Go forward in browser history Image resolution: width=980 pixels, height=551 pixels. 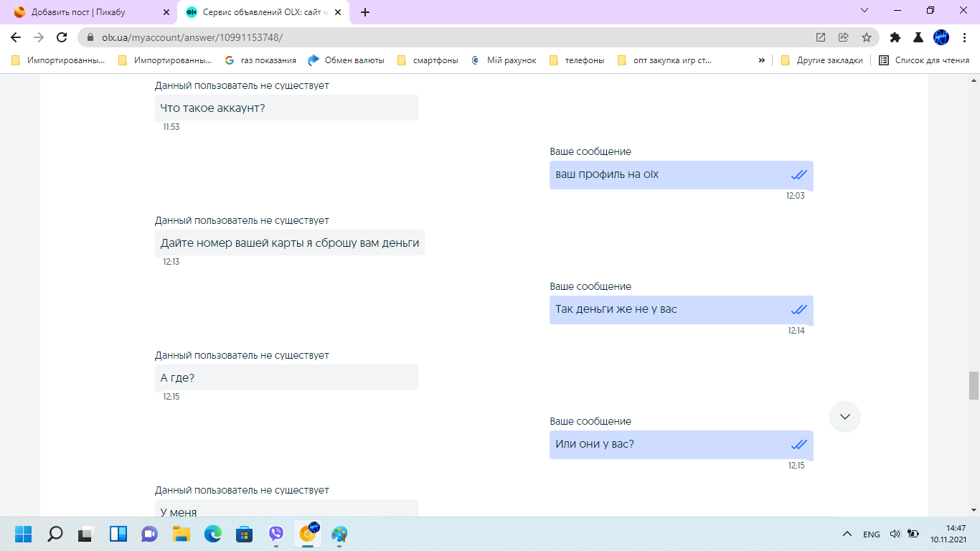(x=39, y=37)
